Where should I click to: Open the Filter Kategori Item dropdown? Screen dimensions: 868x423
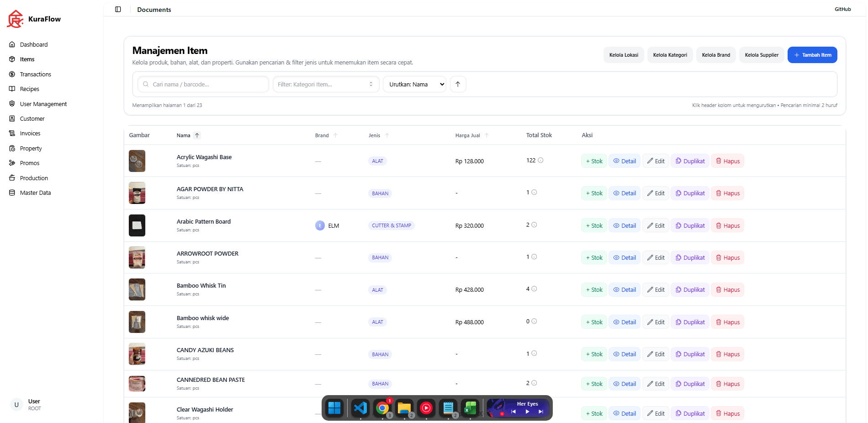tap(325, 84)
